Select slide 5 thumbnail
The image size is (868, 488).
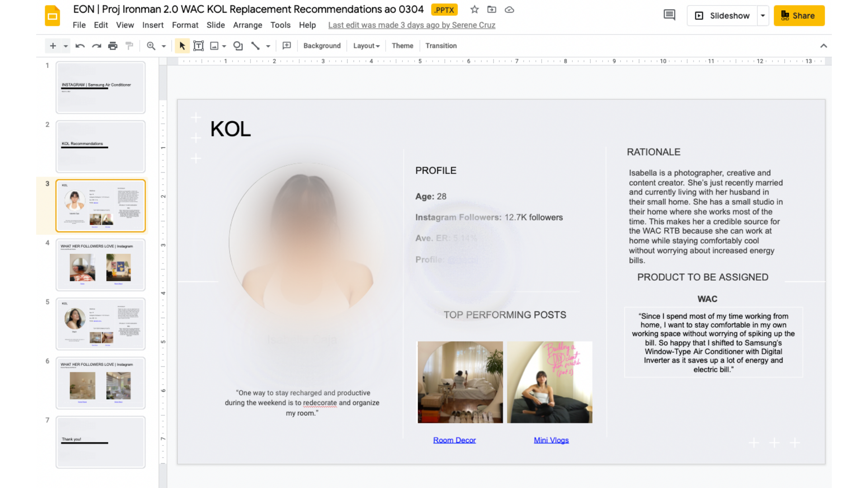[x=100, y=324]
